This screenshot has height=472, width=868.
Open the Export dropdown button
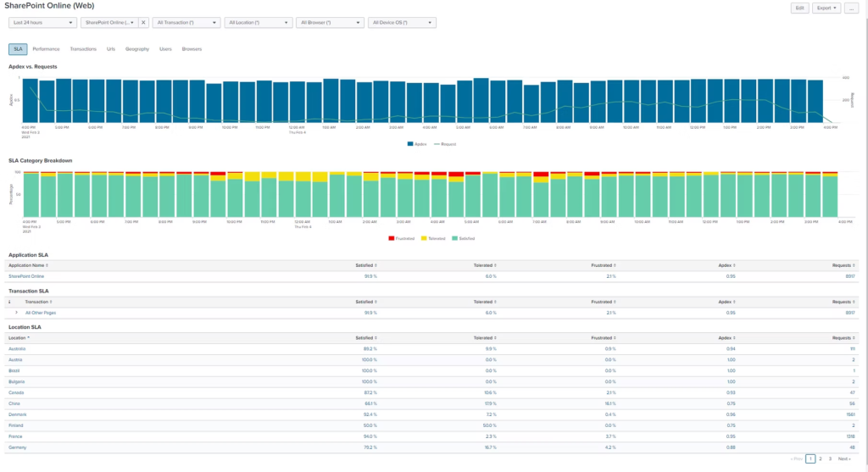tap(826, 8)
